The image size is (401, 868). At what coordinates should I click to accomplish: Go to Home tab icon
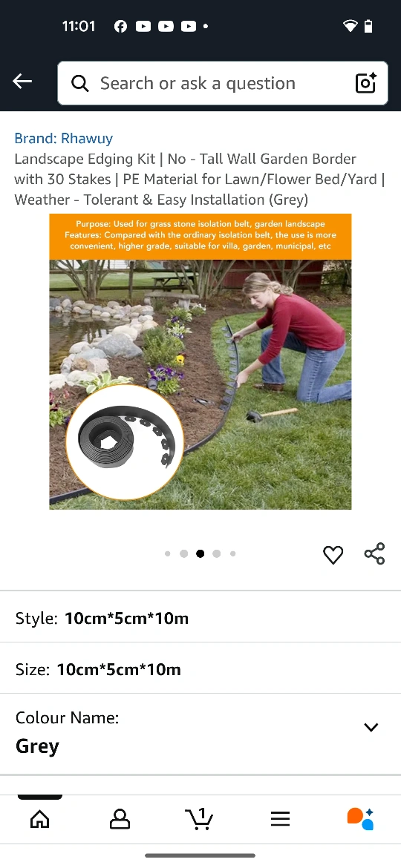point(40,819)
